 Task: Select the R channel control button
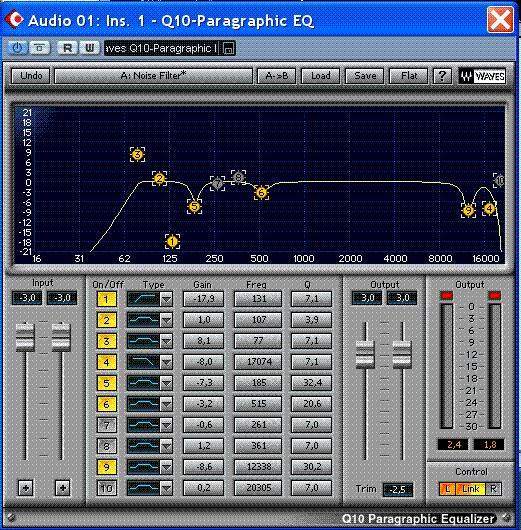(x=493, y=489)
